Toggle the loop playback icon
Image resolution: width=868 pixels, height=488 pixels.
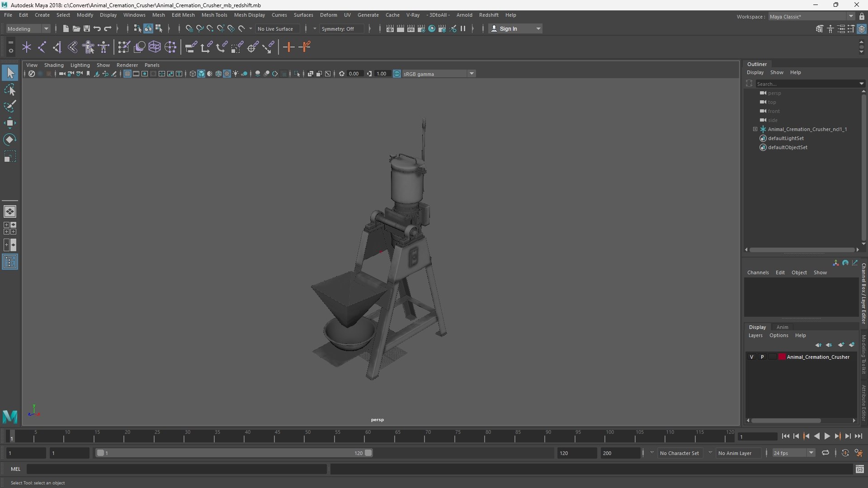coord(826,453)
